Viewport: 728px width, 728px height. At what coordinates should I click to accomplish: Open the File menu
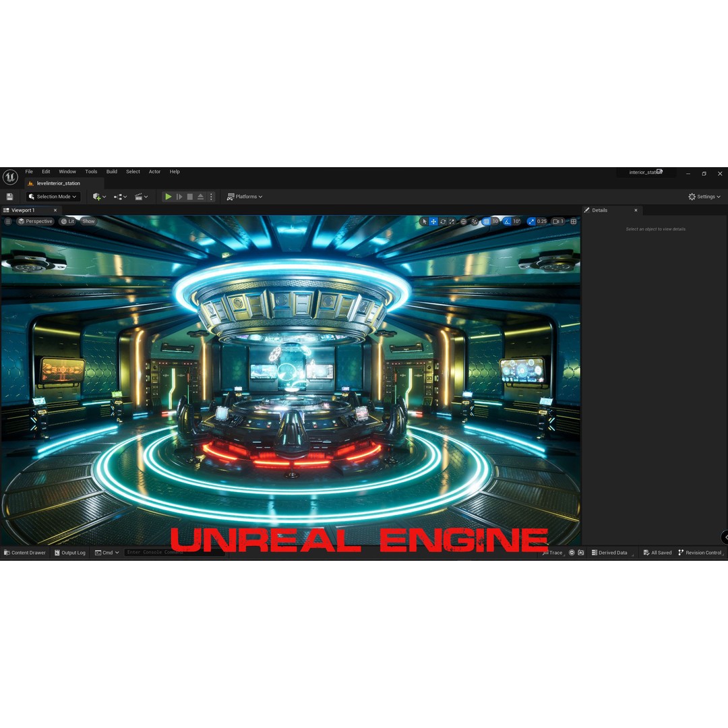click(29, 172)
